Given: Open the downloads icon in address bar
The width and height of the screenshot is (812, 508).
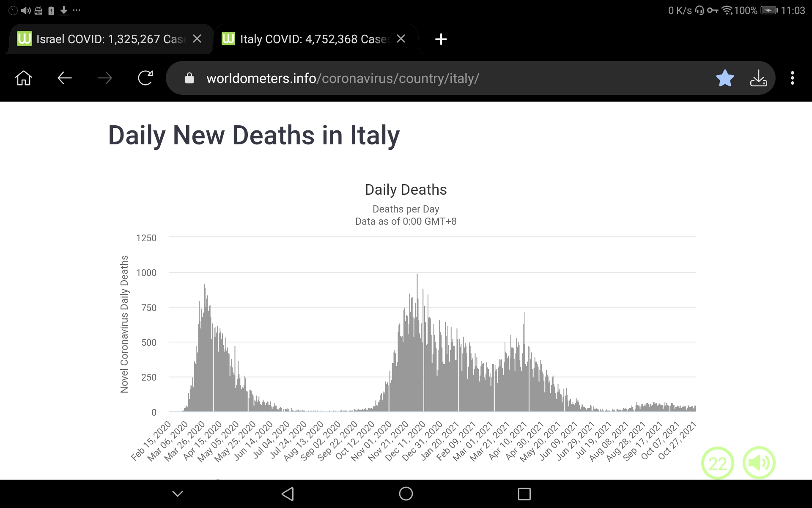Looking at the screenshot, I should [x=758, y=78].
